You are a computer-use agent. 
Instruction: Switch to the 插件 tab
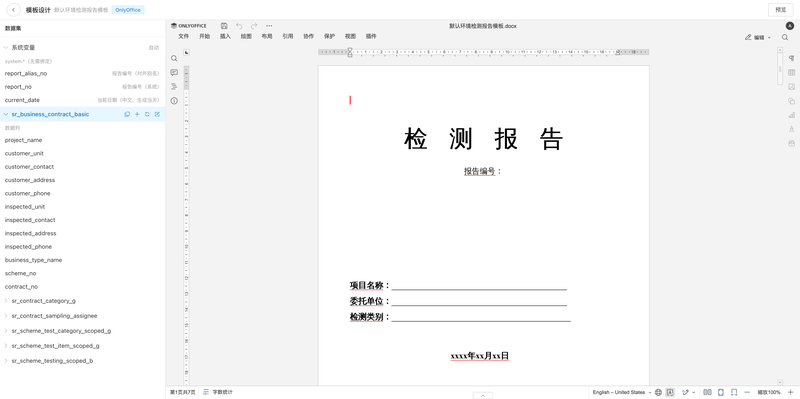pyautogui.click(x=371, y=36)
